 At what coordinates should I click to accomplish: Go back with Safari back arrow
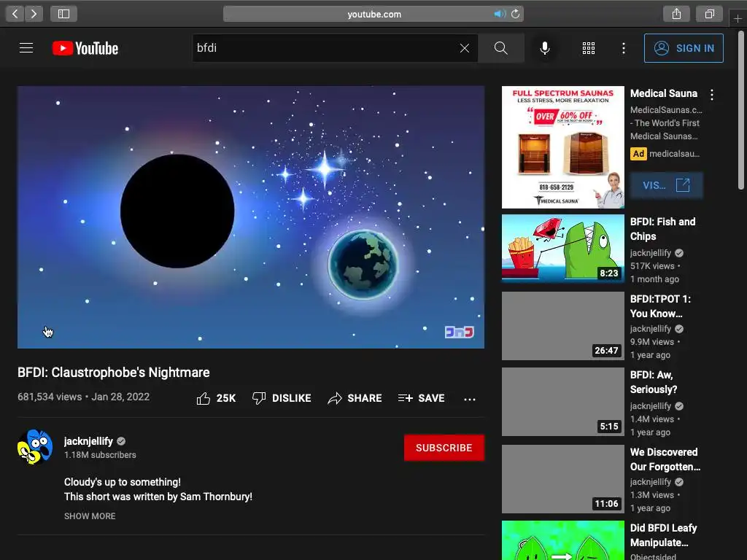pyautogui.click(x=15, y=14)
